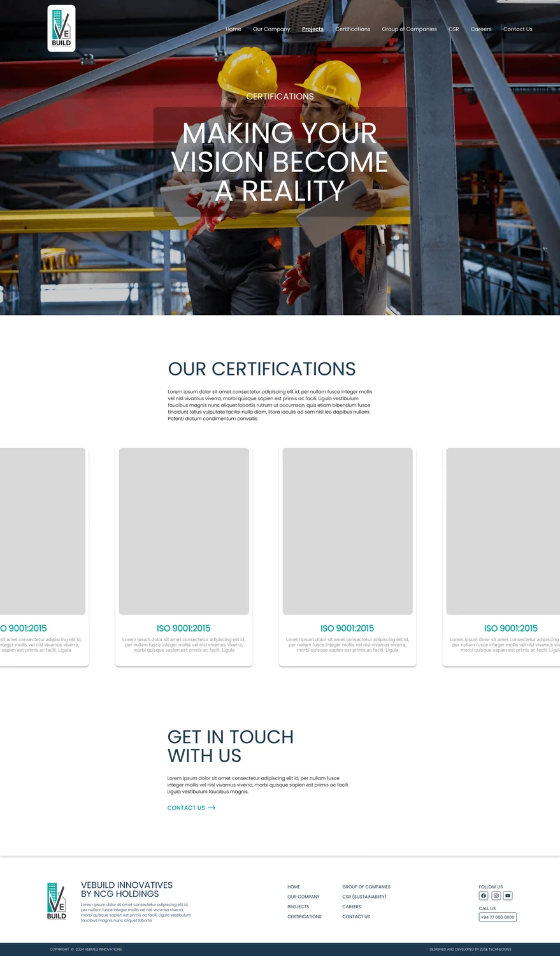This screenshot has height=956, width=560.
Task: Click the COPYRIGHT 2024 VEBUILD INNOVATIONS text
Action: point(86,949)
